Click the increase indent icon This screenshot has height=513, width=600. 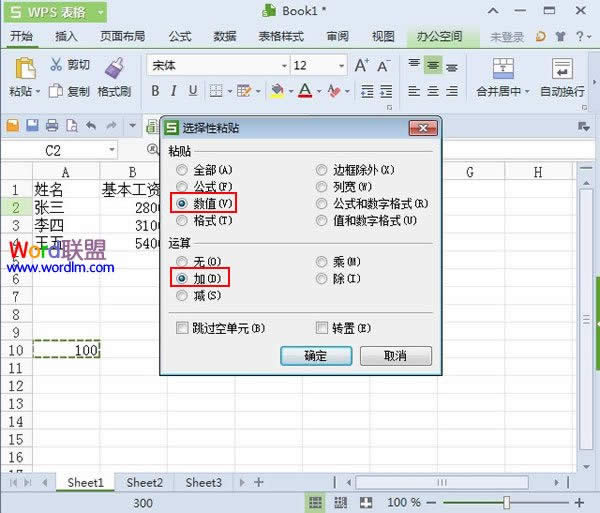pyautogui.click(x=386, y=91)
